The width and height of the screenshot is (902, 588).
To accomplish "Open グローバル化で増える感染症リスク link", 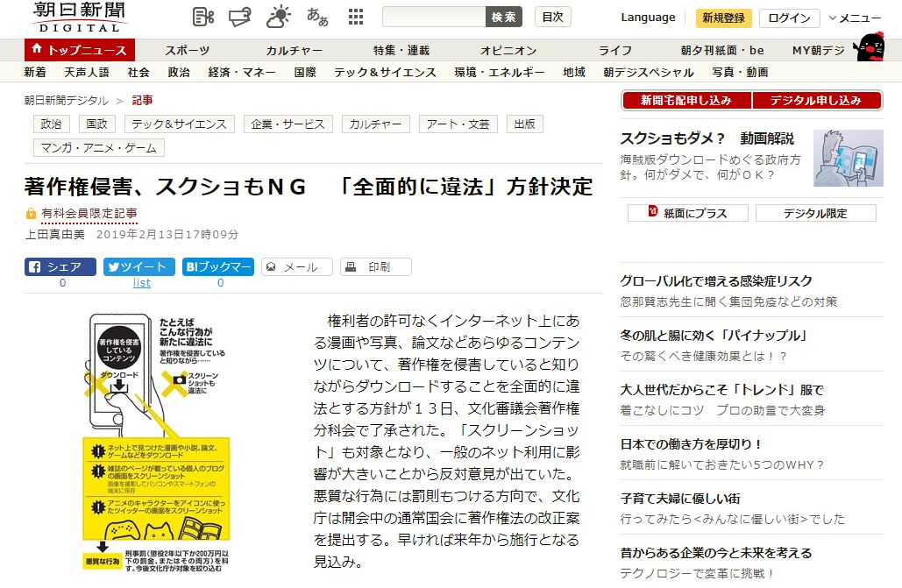I will 716,280.
